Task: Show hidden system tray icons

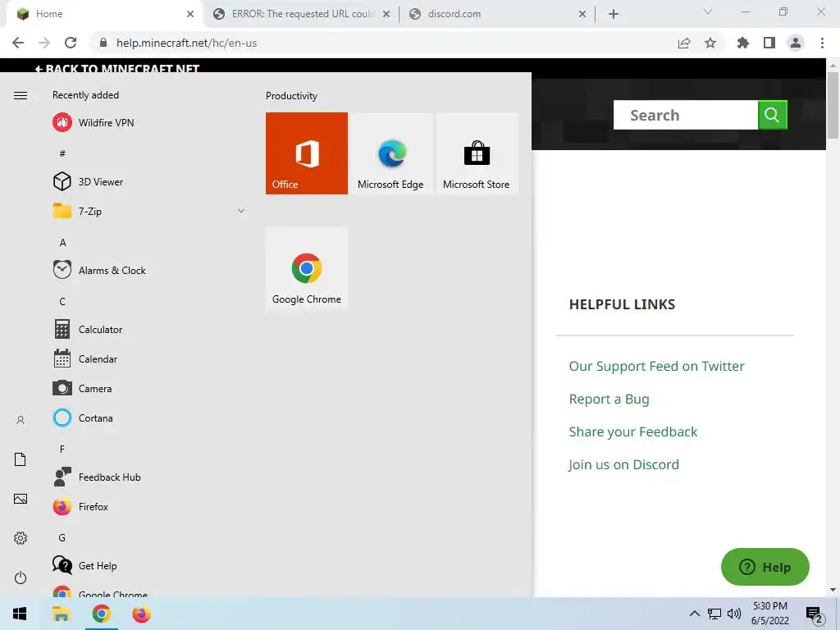Action: click(x=694, y=614)
